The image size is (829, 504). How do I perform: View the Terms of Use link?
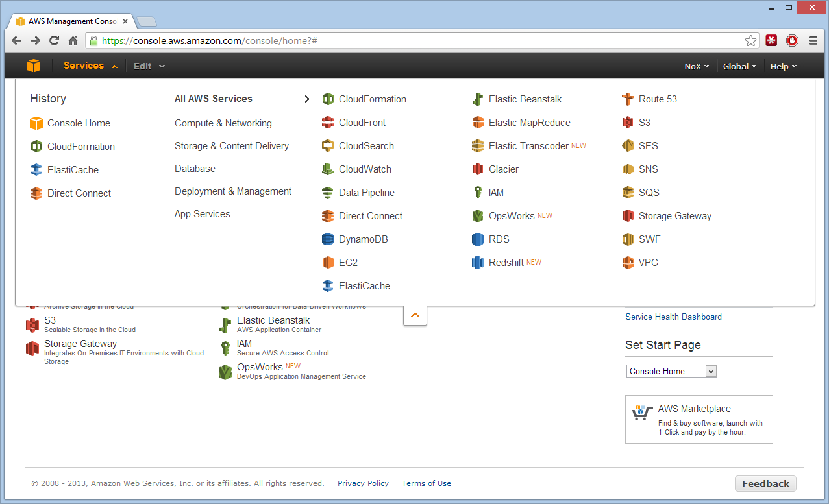(426, 483)
